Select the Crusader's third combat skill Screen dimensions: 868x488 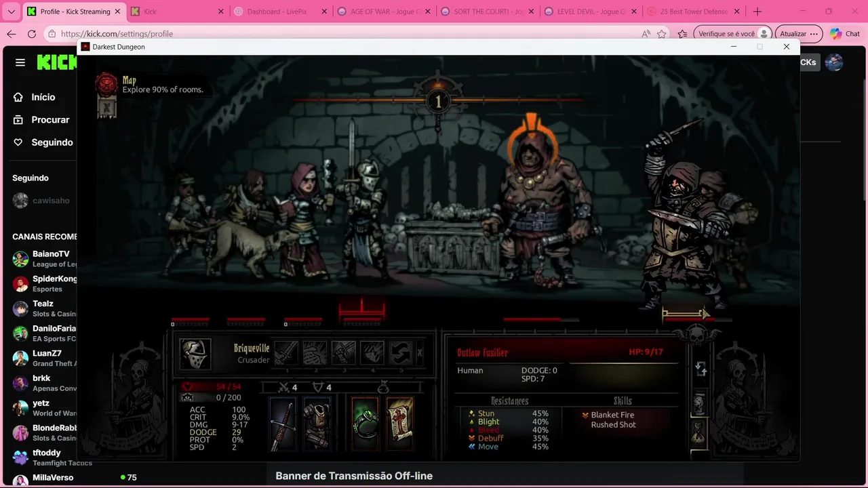click(x=343, y=352)
